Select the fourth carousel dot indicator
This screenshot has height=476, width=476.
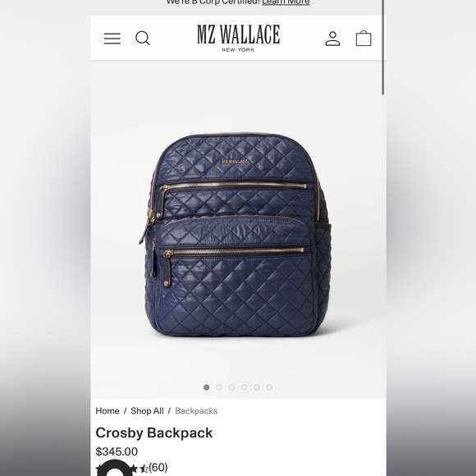coord(244,387)
